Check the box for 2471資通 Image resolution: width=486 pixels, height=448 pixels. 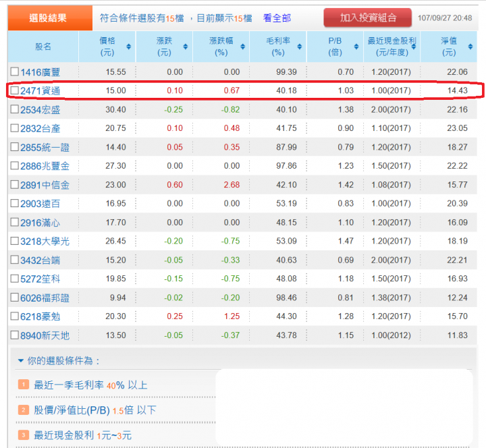point(15,90)
